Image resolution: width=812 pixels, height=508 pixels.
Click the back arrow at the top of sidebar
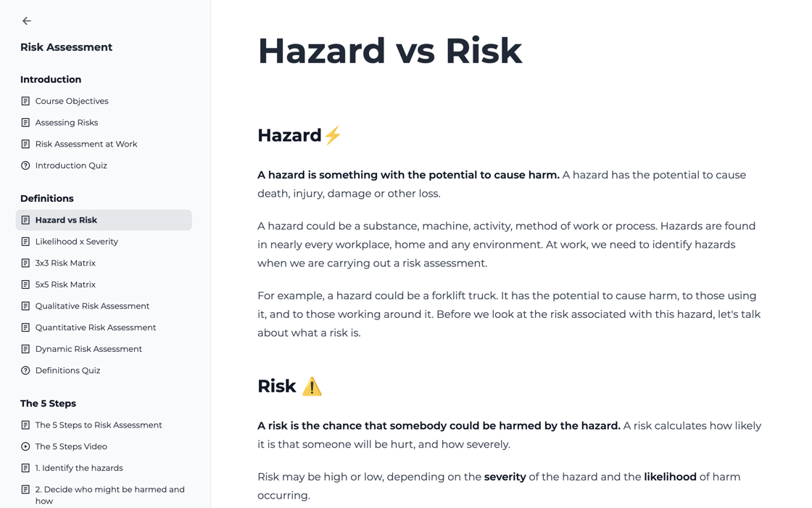tap(26, 21)
